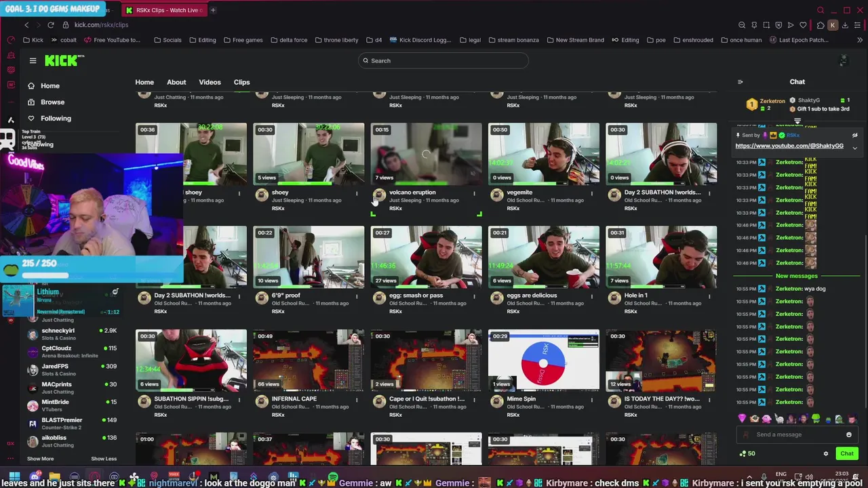Image resolution: width=868 pixels, height=488 pixels.
Task: Click Show More under recommended channels
Action: [40, 459]
